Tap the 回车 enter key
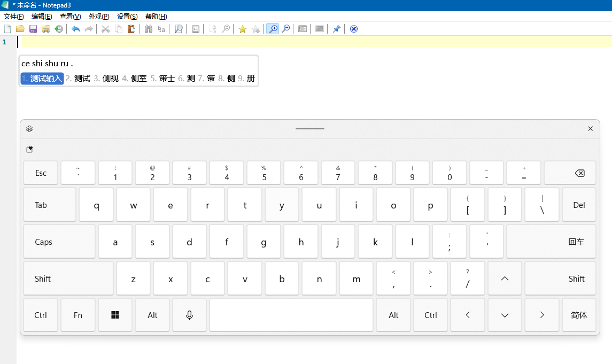612x364 pixels. [551, 242]
